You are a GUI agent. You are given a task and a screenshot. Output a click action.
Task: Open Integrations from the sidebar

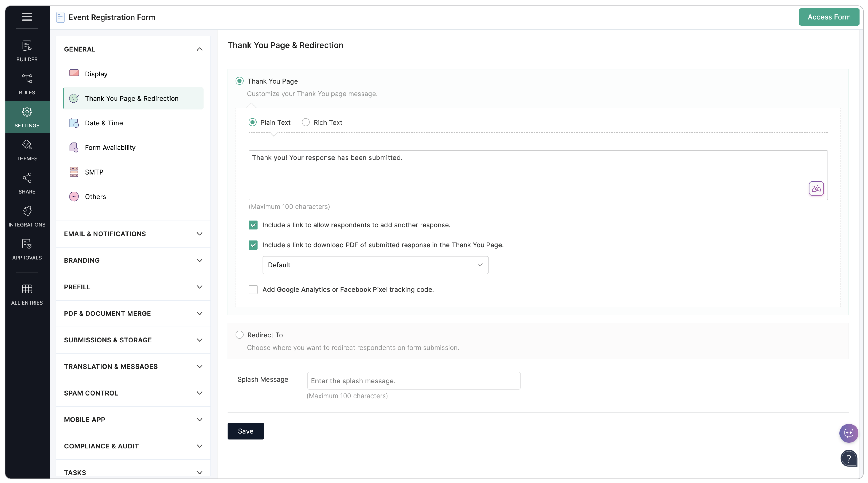coord(27,216)
